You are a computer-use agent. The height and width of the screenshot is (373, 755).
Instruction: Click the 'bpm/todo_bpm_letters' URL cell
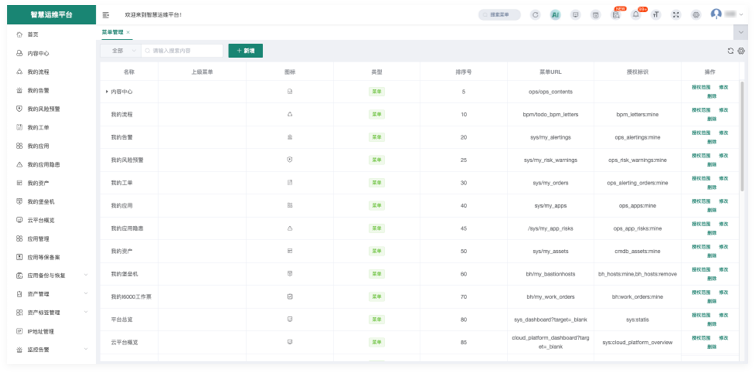pos(550,115)
